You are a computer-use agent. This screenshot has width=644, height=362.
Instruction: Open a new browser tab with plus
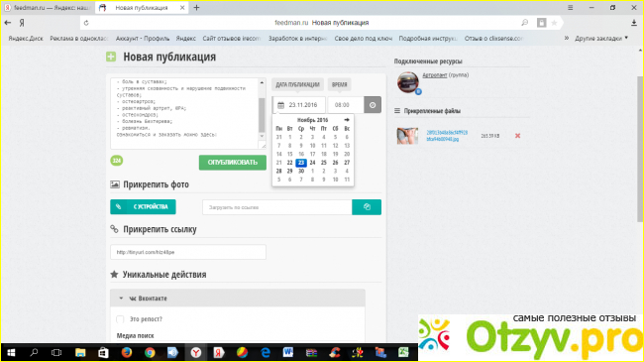click(196, 7)
